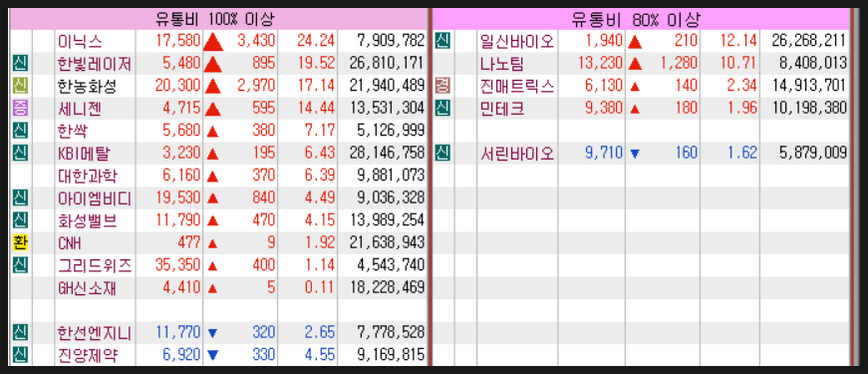Select the stock name 이닉스
Viewport: 868px width, 374px height.
(x=81, y=42)
